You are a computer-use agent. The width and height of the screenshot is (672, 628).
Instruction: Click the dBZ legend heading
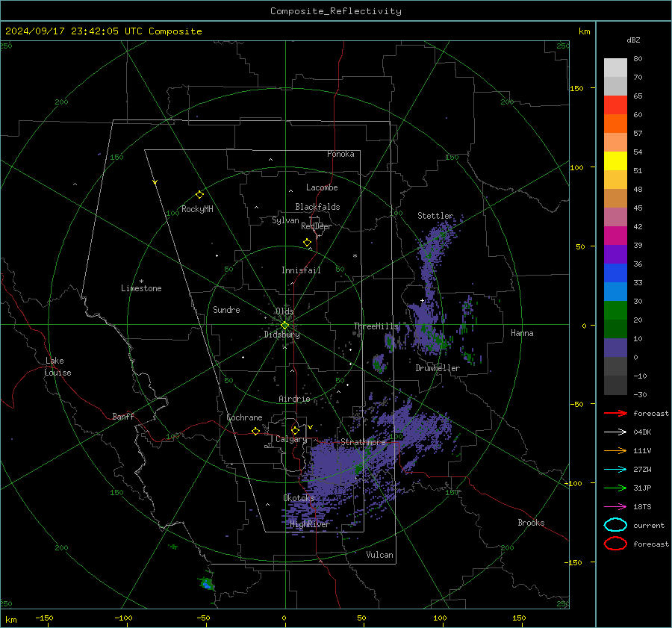(x=633, y=40)
